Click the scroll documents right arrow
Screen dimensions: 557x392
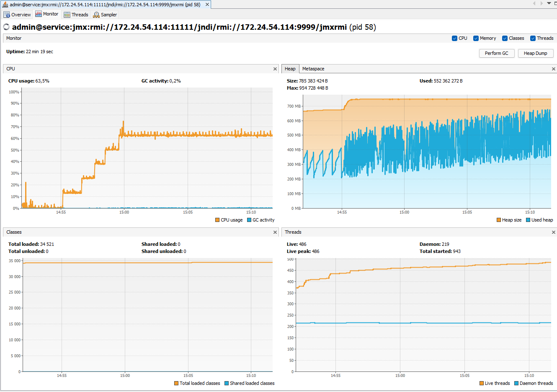[542, 3]
